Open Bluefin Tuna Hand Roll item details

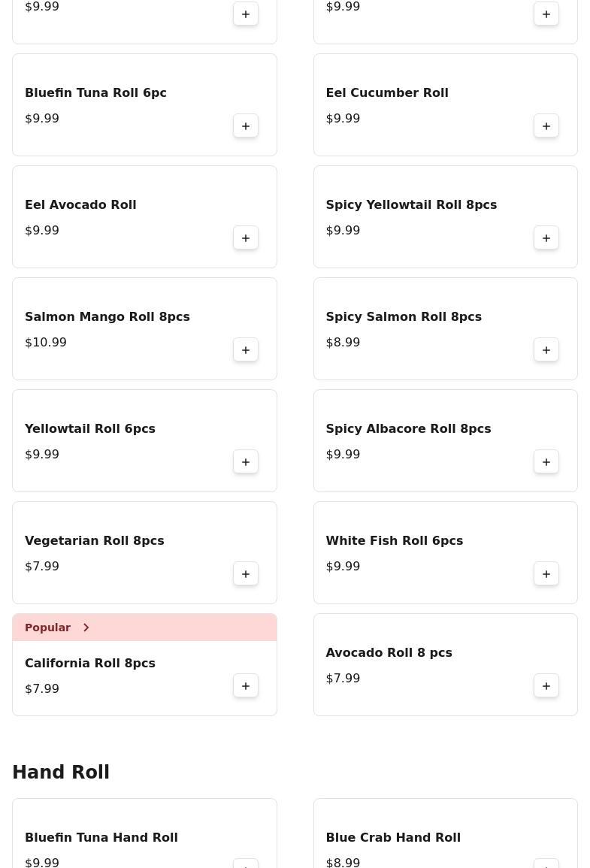tap(101, 837)
